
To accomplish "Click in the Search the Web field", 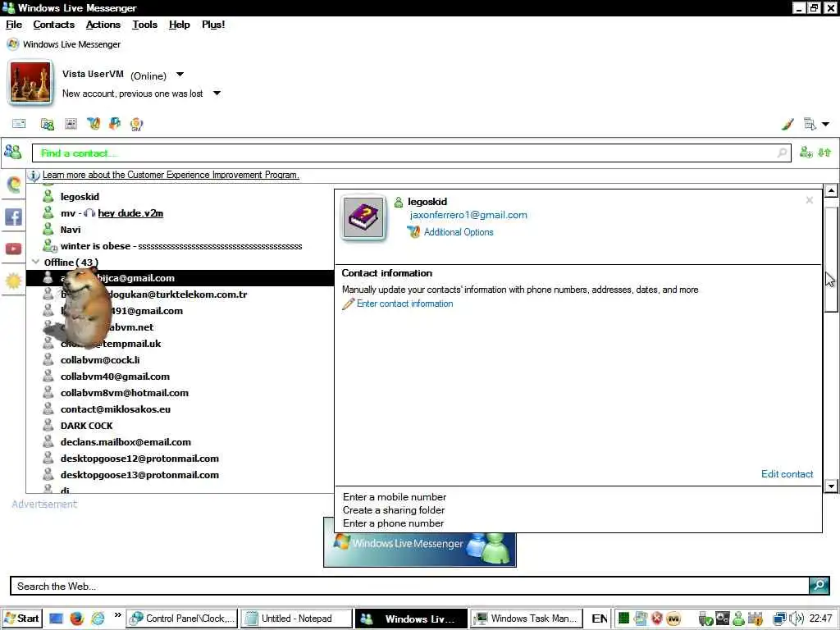I will pyautogui.click(x=409, y=586).
